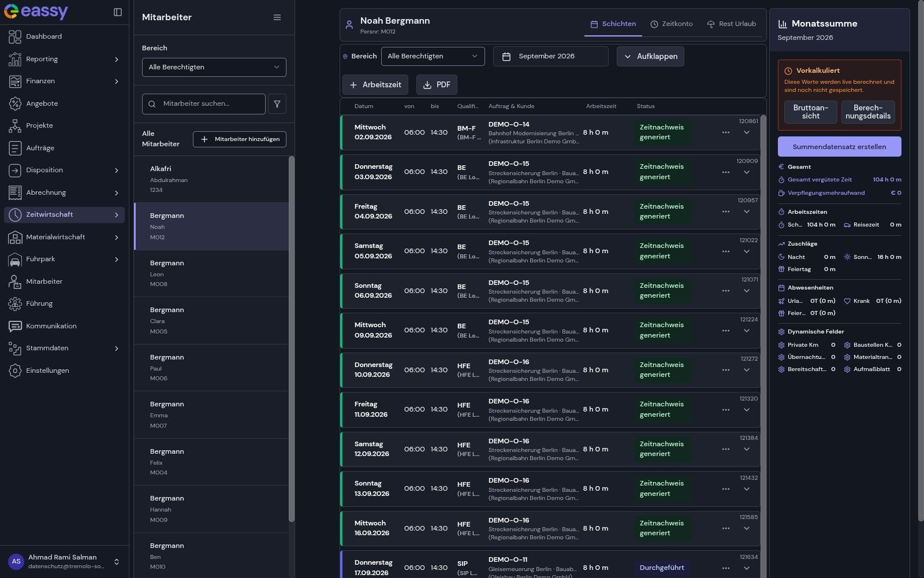The height and width of the screenshot is (578, 924).
Task: Expand shift row 03.09.2026 chevron
Action: coord(747,172)
